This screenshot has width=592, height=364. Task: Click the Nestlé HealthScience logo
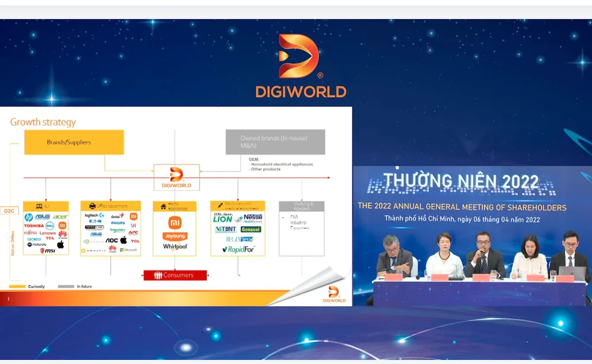[253, 219]
